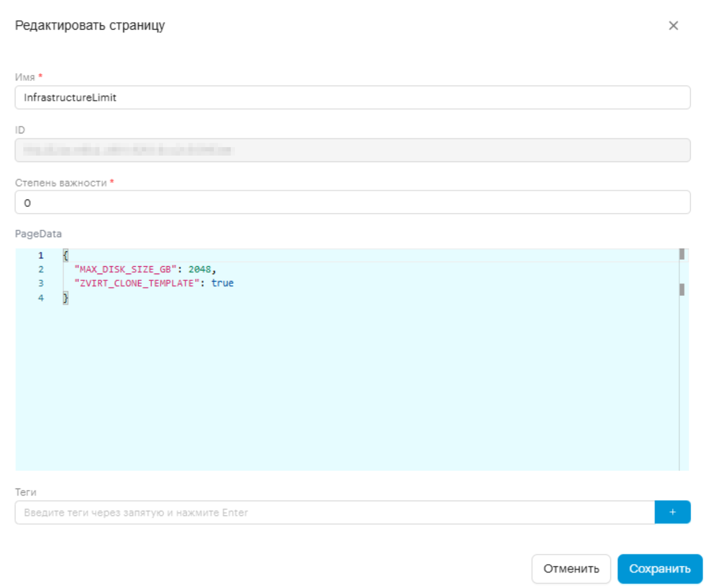The image size is (705, 588).
Task: Click line number 3 in gutter
Action: (41, 283)
